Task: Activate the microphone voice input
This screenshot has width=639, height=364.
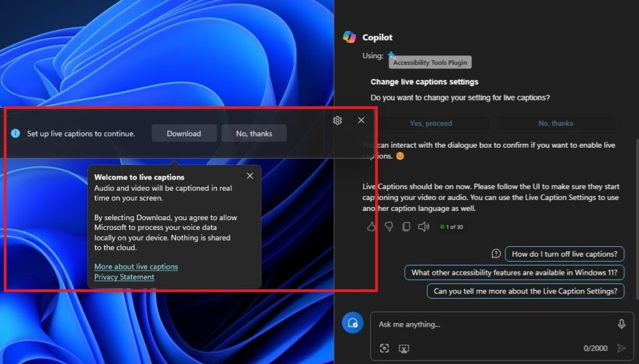Action: [622, 324]
